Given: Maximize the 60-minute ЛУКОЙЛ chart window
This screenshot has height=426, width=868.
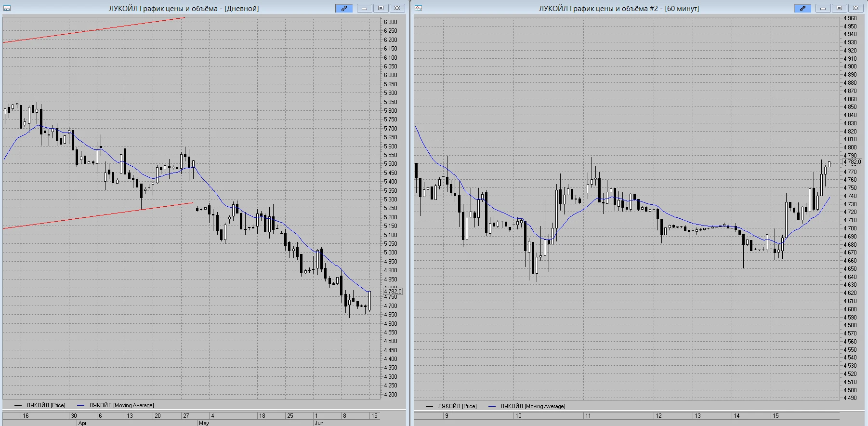Looking at the screenshot, I should (839, 8).
